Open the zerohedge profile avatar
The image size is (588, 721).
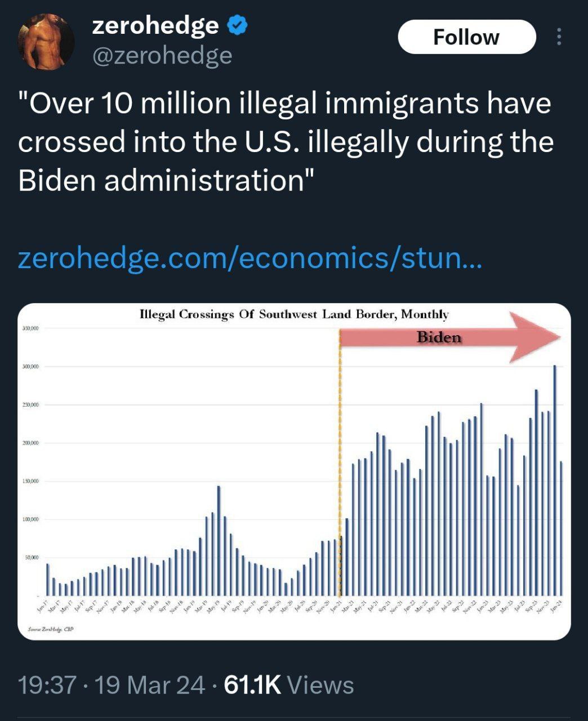(46, 42)
